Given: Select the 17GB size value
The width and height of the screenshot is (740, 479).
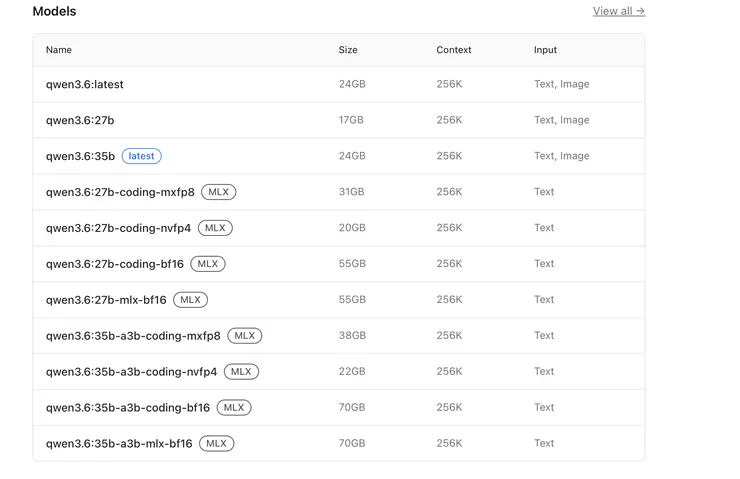Looking at the screenshot, I should 351,120.
